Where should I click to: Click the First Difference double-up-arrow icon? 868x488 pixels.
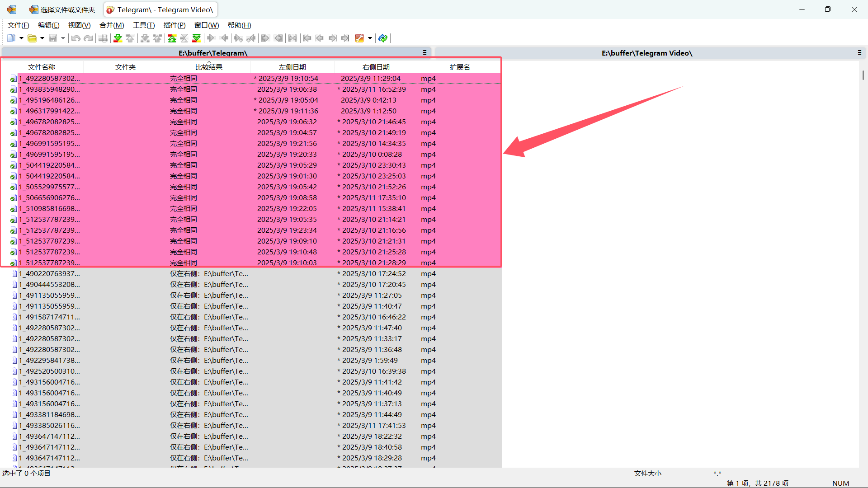click(172, 38)
